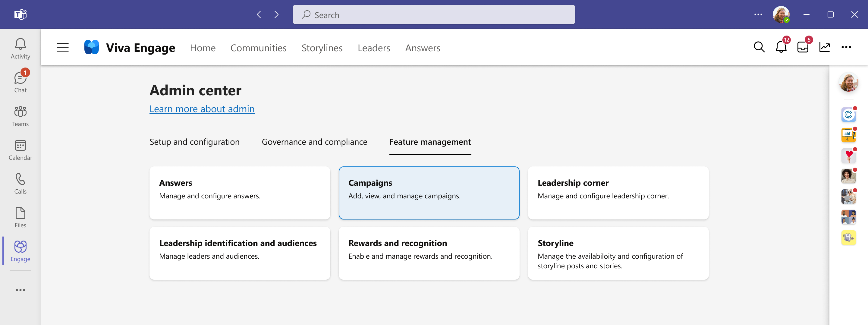This screenshot has width=868, height=325.
Task: Click the Viva Engage logo
Action: pos(92,47)
